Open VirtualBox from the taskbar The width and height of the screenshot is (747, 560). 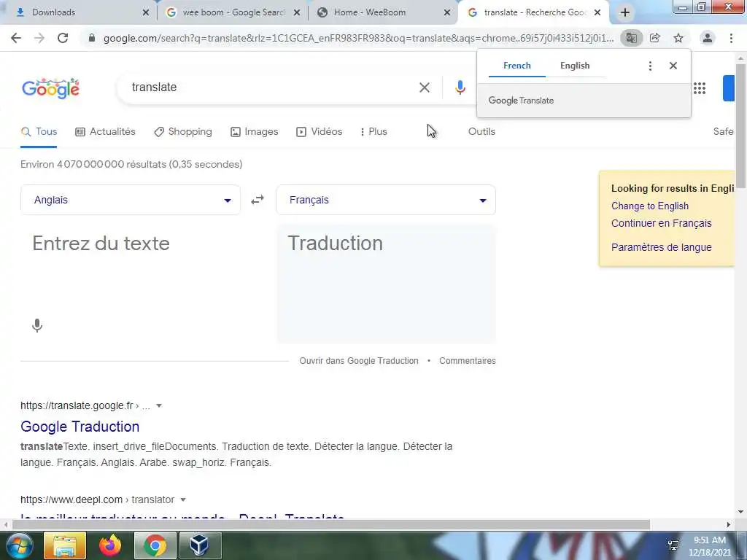tap(200, 545)
